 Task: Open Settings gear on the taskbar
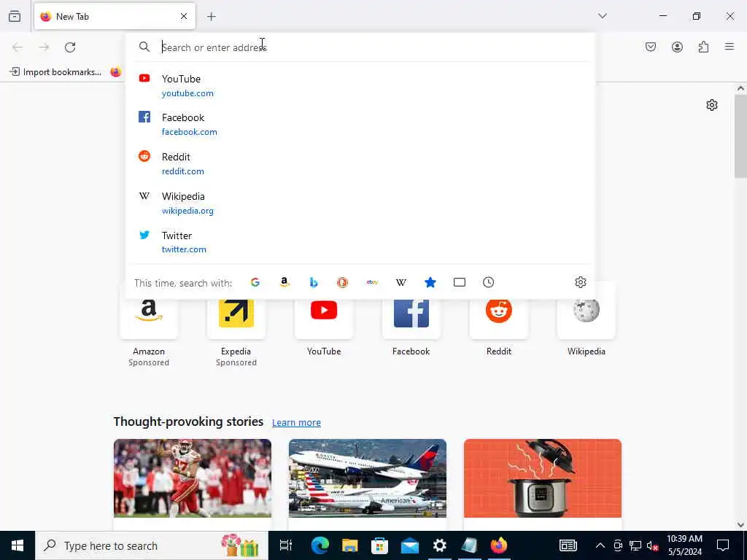(439, 545)
